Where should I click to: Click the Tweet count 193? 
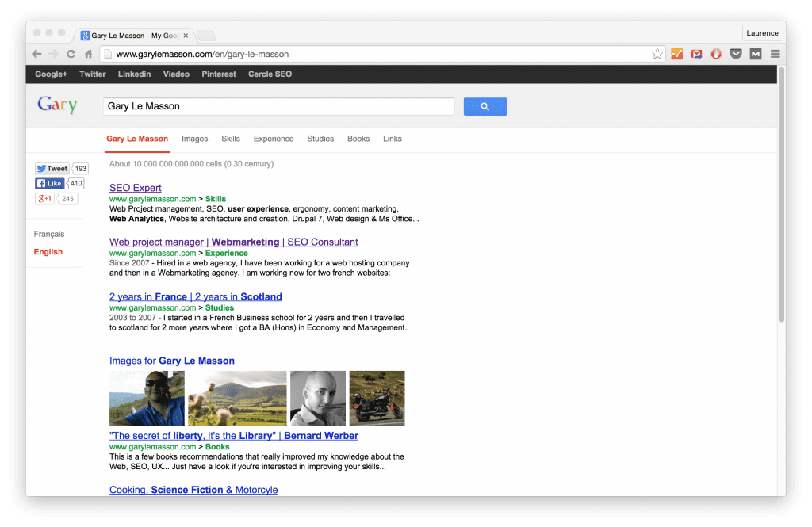coord(80,169)
